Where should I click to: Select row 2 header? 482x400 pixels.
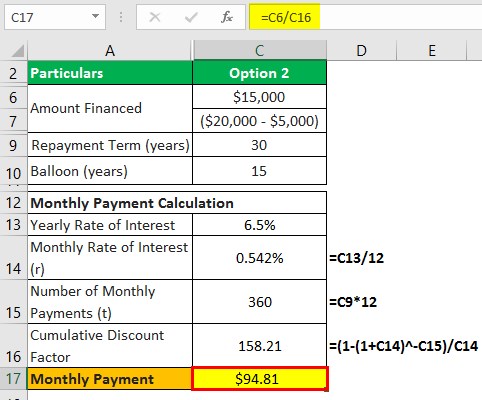point(13,73)
